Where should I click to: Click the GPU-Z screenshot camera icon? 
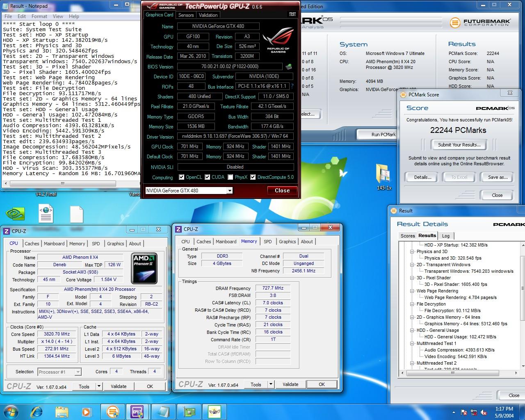[x=292, y=14]
